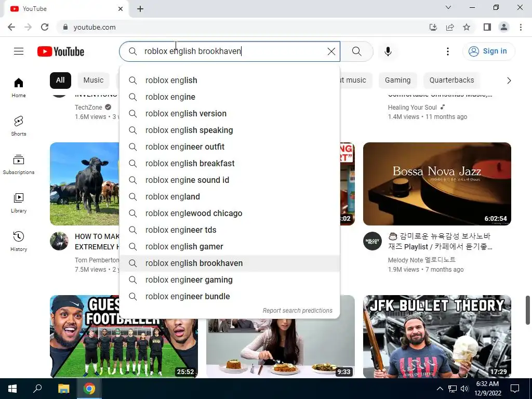Open a new Chrome tab
The width and height of the screenshot is (532, 399).
[140, 9]
